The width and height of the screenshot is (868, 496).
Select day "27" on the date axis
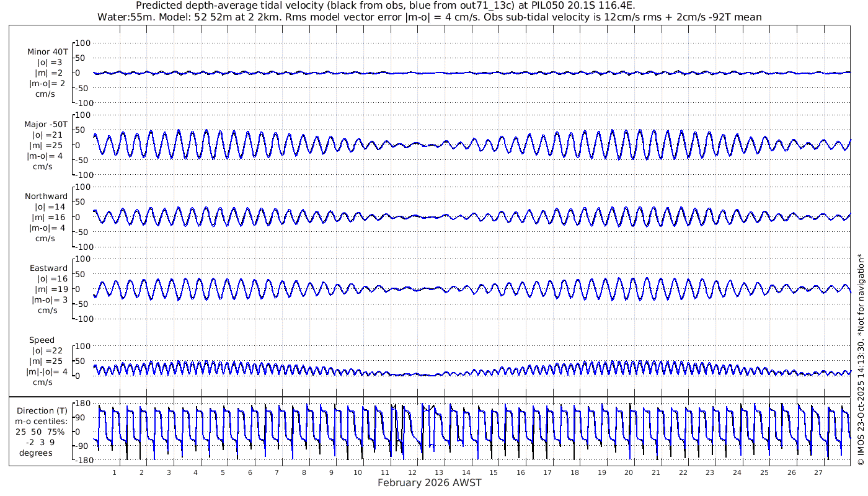[x=818, y=472]
